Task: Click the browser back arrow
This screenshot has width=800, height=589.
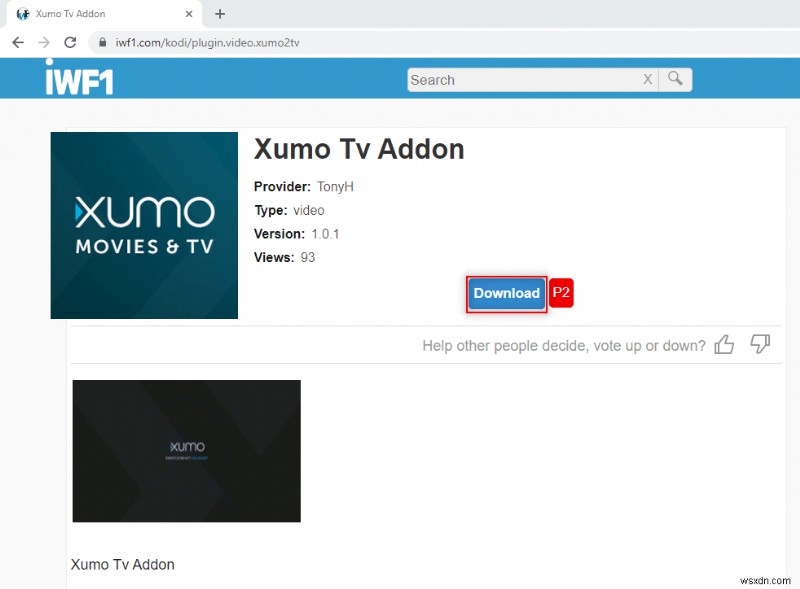Action: 17,43
